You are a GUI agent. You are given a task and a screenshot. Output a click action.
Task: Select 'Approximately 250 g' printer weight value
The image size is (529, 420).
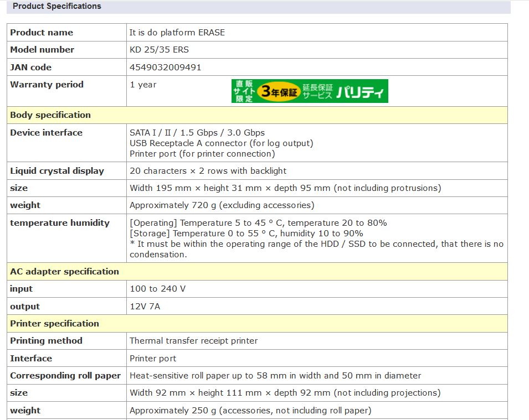[250, 410]
